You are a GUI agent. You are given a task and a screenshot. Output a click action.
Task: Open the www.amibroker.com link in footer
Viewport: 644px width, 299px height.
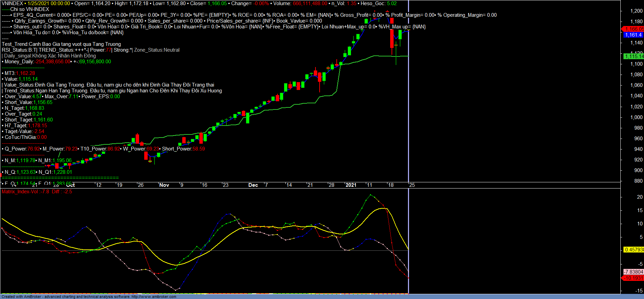point(153,297)
